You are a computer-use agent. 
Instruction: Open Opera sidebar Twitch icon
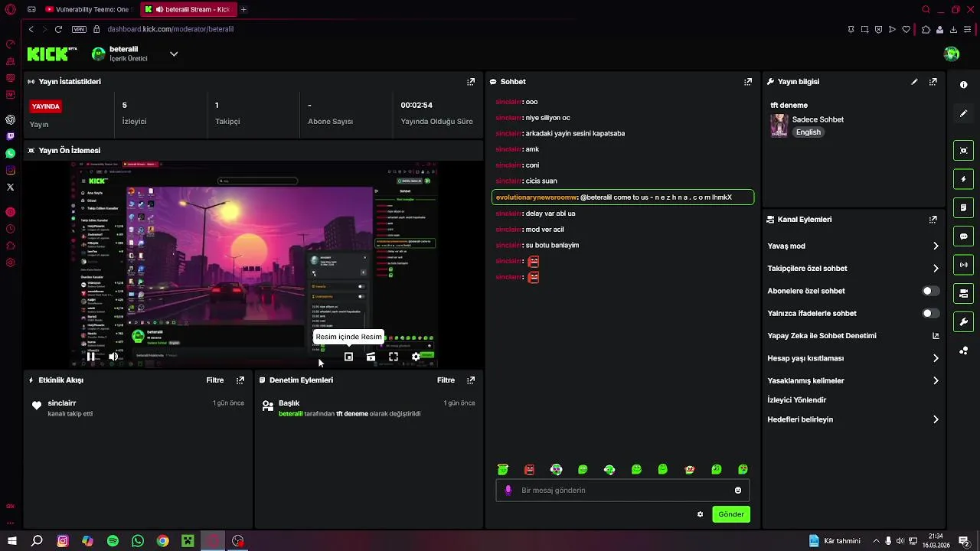click(x=10, y=136)
